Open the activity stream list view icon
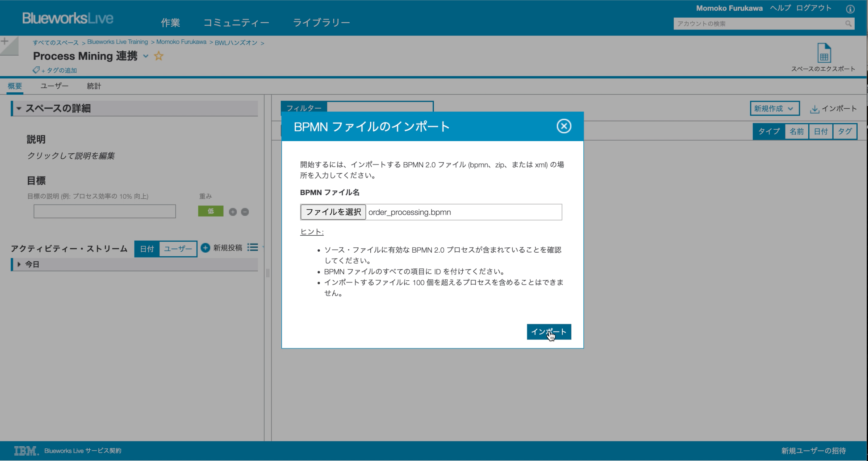 253,248
